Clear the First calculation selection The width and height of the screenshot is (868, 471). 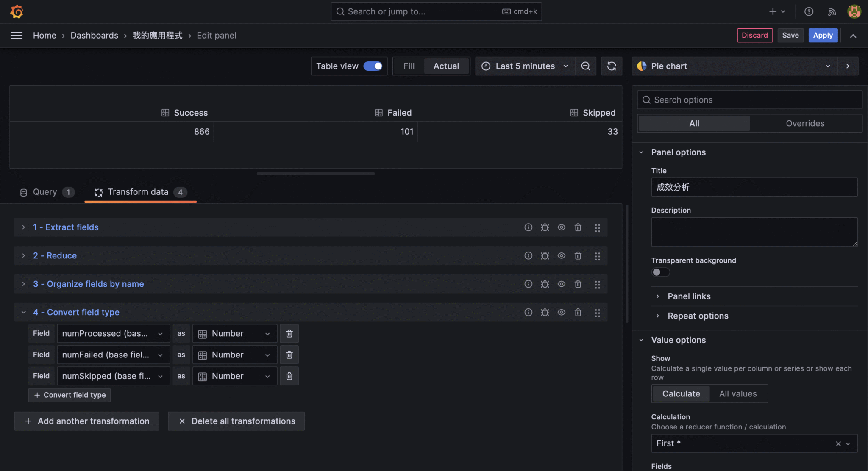[838, 443]
